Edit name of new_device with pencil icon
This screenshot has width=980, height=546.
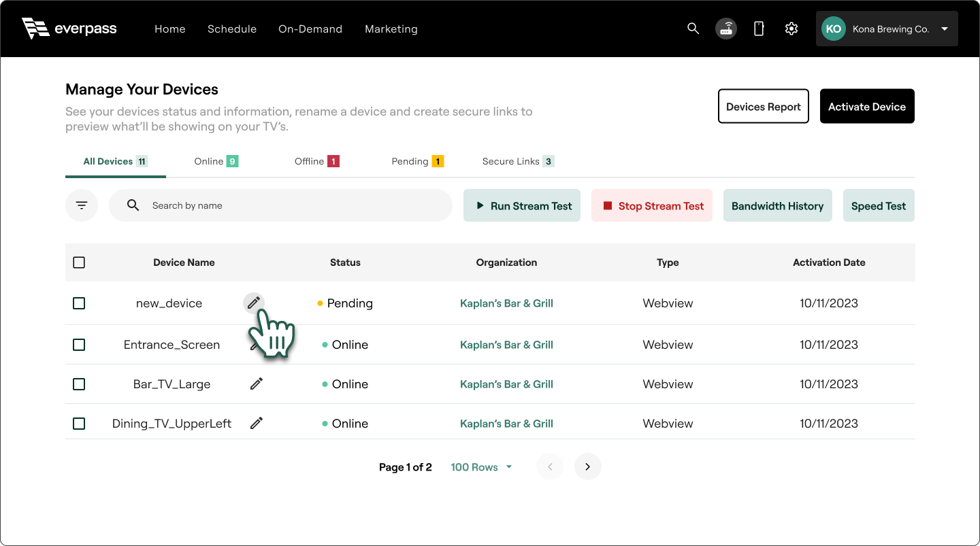click(254, 303)
